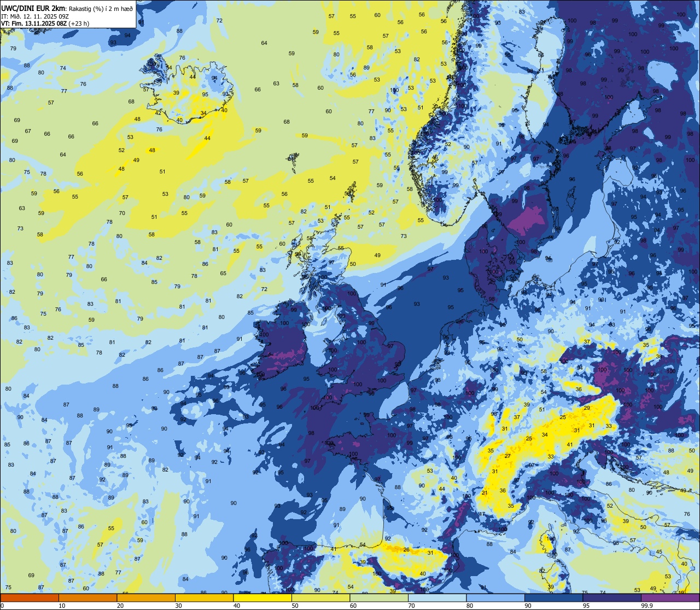Viewport: 700px width, 610px height.
Task: Click the "UWC/DINI EUR 2km" model title
Action: 33,8
